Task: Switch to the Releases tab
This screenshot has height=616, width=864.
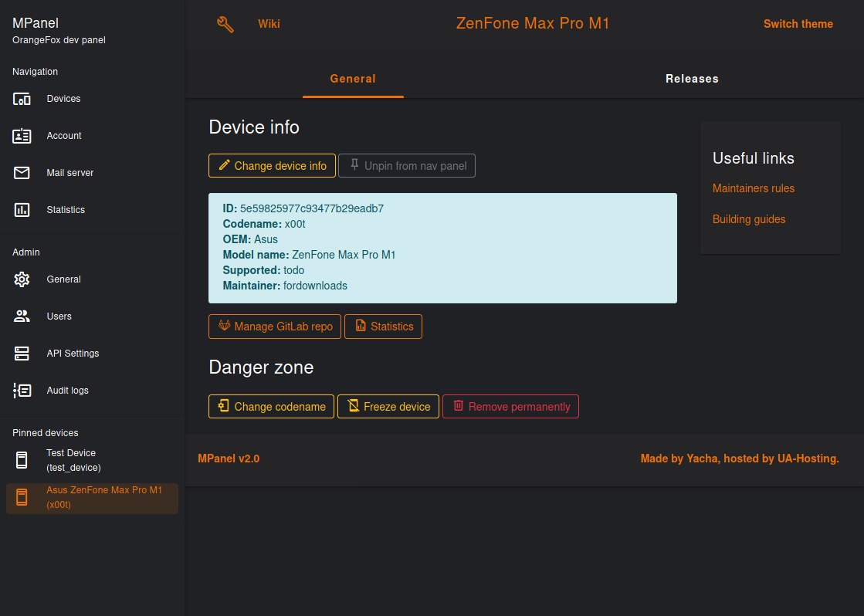Action: [x=692, y=79]
